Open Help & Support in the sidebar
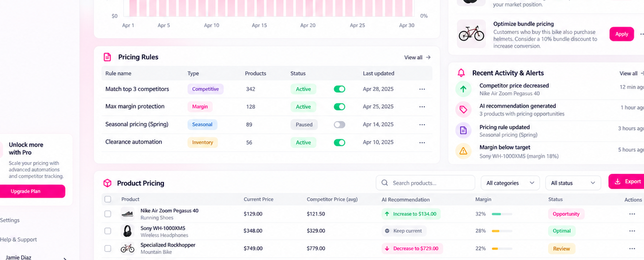 click(18, 240)
